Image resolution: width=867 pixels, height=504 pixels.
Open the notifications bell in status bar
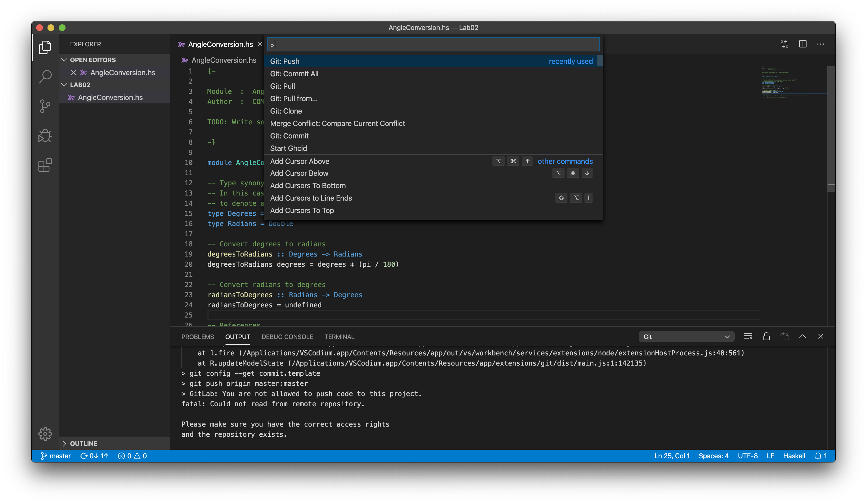pyautogui.click(x=821, y=455)
